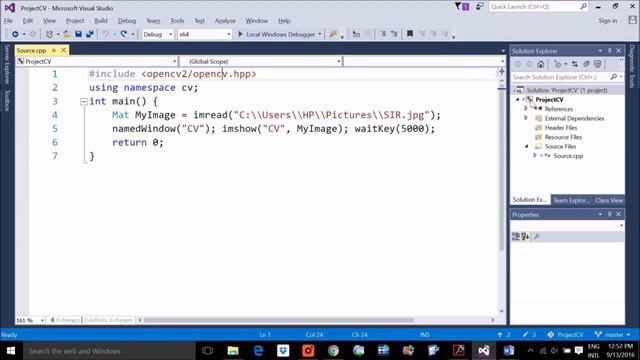Pin the Source.cpp tab
This screenshot has height=360, width=640.
click(x=54, y=50)
